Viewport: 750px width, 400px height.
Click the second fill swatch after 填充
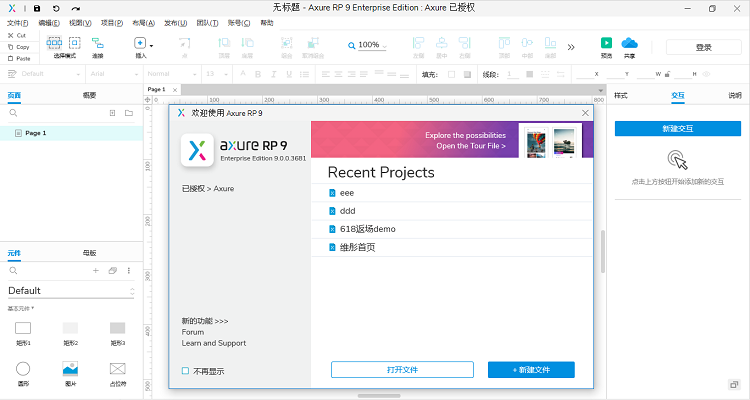click(x=467, y=74)
